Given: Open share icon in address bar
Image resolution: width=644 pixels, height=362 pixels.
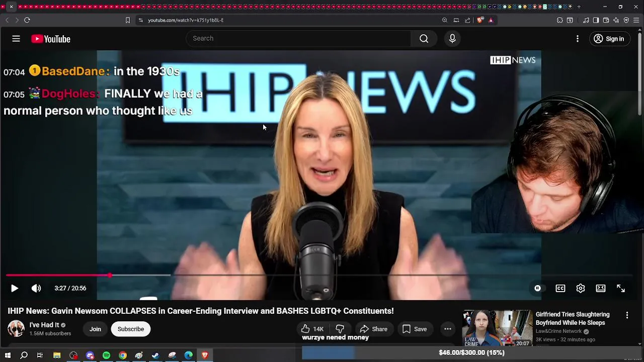Looking at the screenshot, I should [467, 20].
